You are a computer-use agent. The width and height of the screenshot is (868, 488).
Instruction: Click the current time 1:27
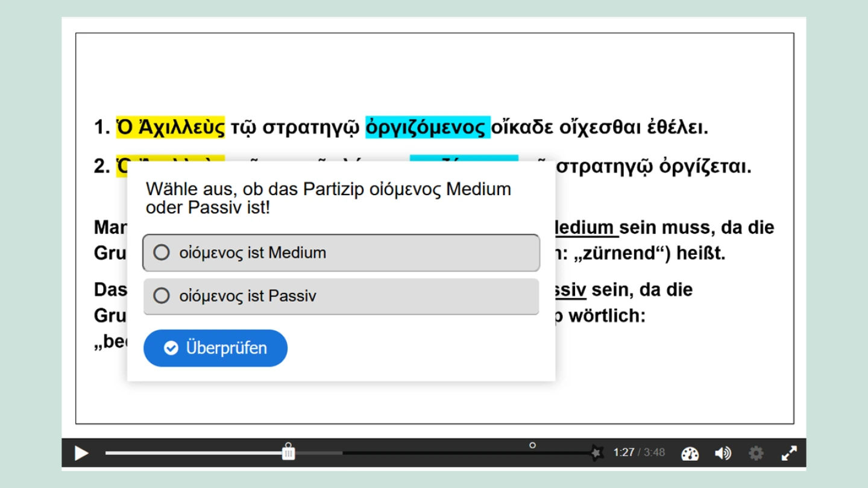tap(623, 452)
